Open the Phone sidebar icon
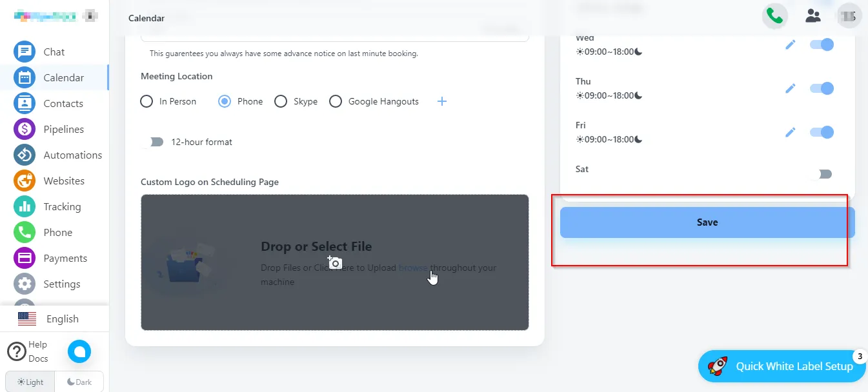Image resolution: width=868 pixels, height=392 pixels. pos(25,232)
